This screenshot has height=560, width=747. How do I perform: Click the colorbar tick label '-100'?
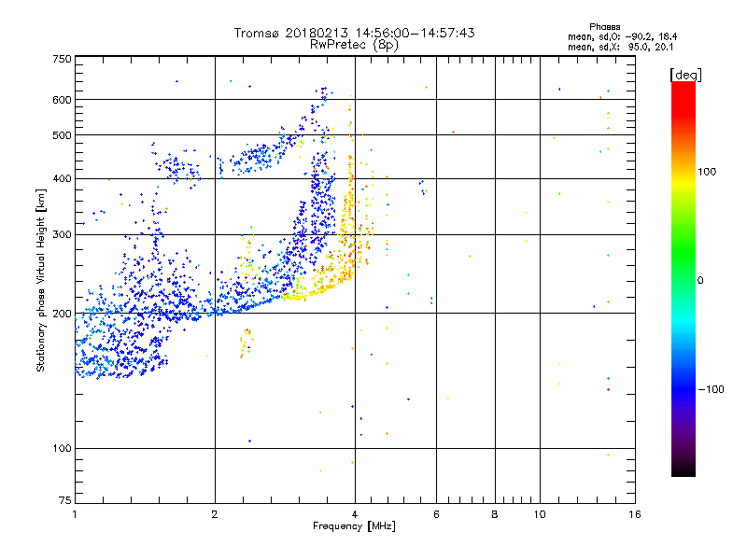pos(711,389)
